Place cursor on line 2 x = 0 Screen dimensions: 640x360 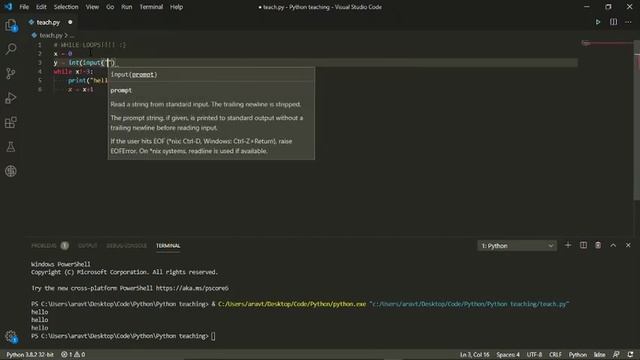tap(63, 53)
